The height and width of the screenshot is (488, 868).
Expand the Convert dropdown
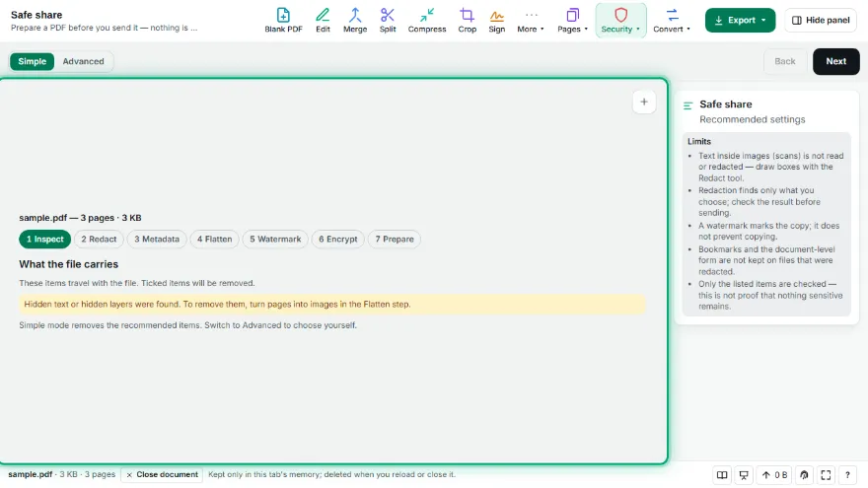[x=672, y=21]
